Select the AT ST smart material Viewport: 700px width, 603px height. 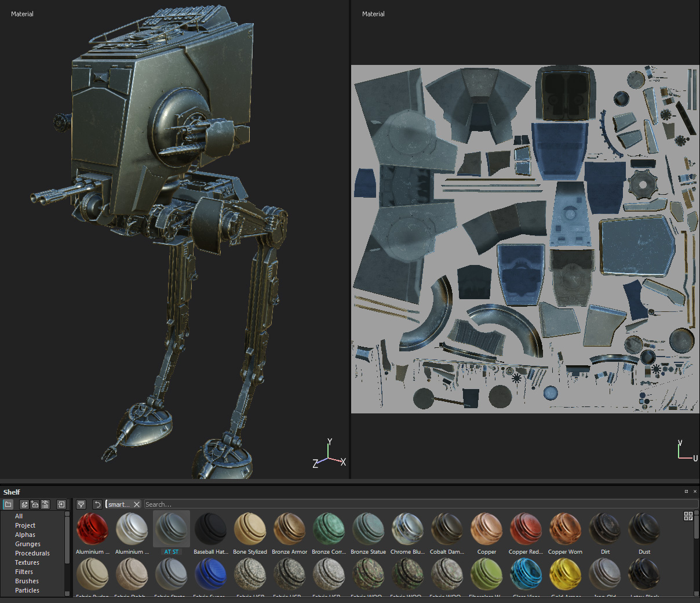(x=171, y=533)
